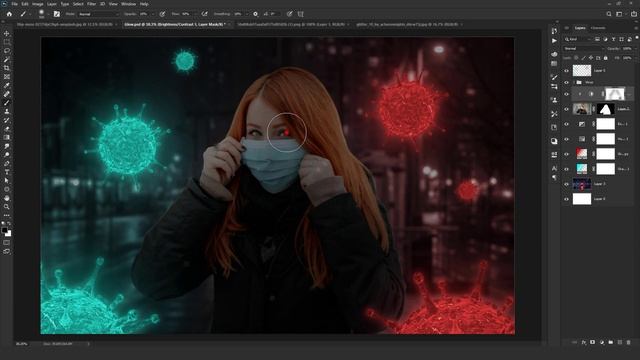Select the Lasso tool

point(7,51)
